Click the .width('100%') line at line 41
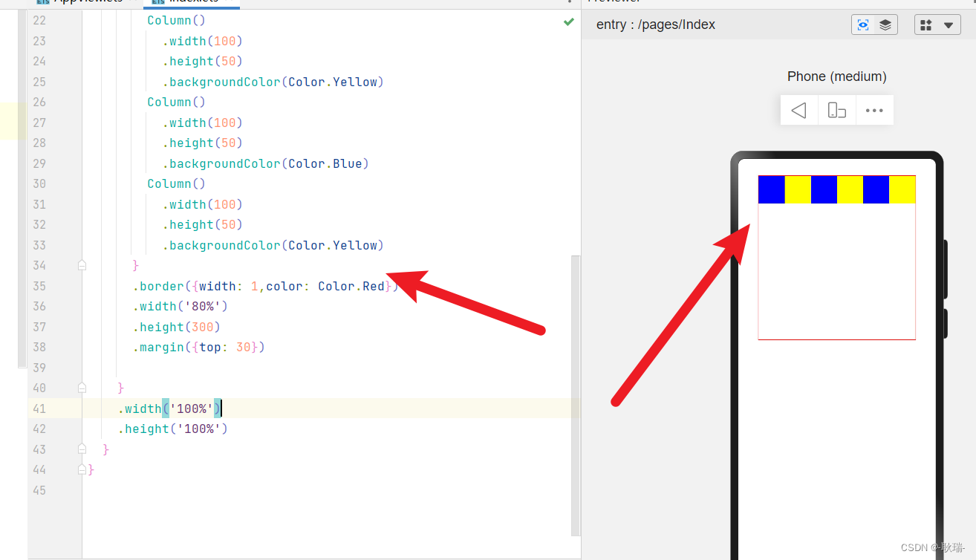Screen dimensions: 976x560 pos(169,408)
